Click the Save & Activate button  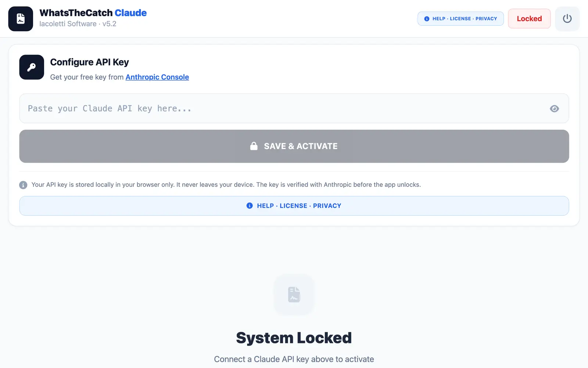294,146
